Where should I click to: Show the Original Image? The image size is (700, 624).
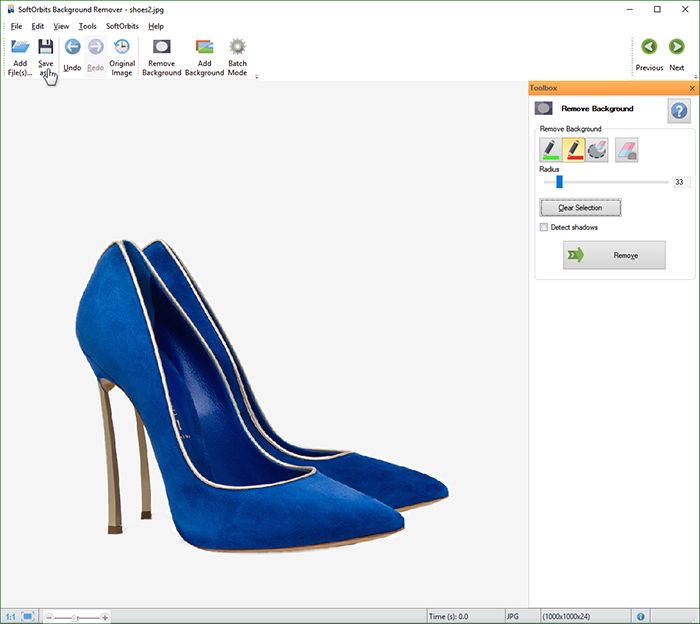click(x=122, y=57)
